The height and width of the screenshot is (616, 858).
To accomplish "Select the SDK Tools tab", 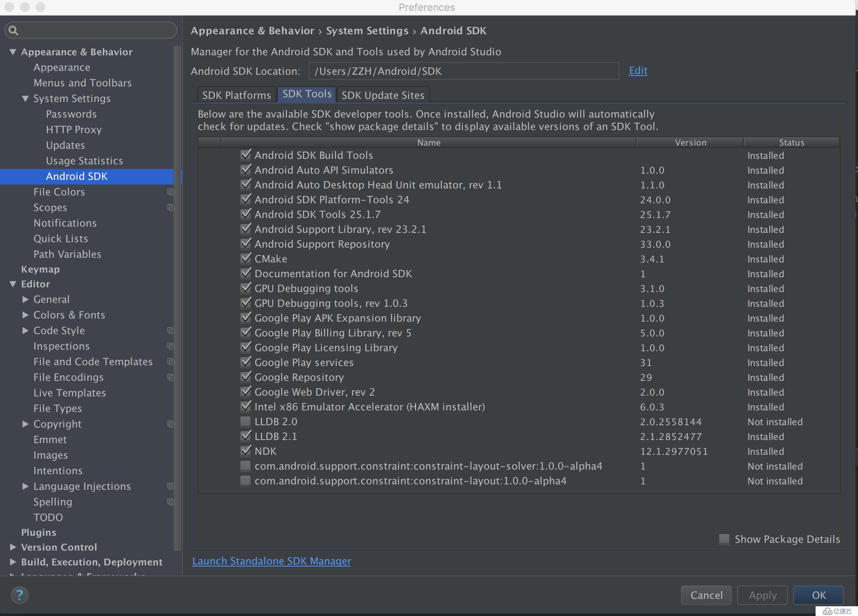I will [307, 94].
